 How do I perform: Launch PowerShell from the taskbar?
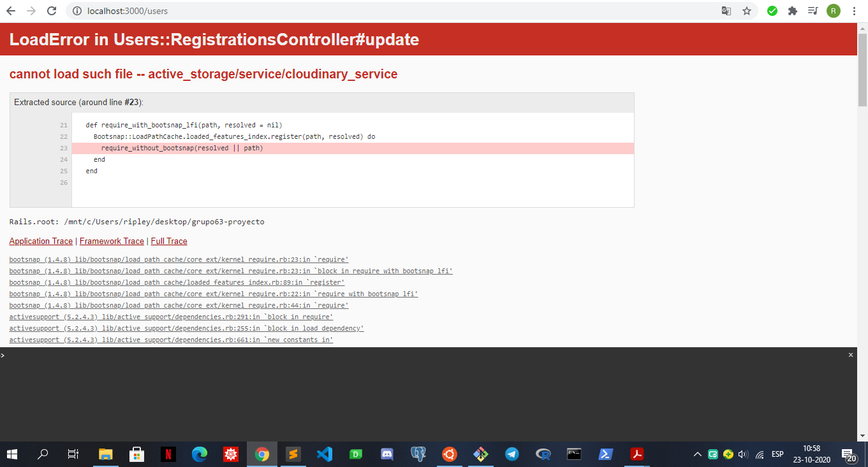605,454
